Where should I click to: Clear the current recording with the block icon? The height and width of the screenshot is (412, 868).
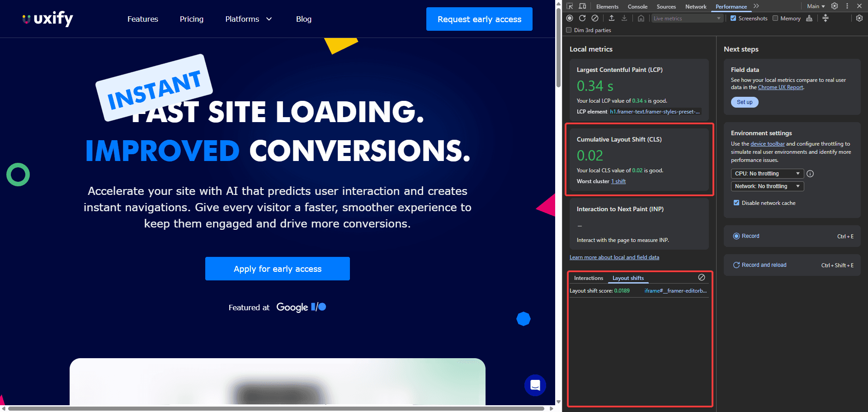[x=595, y=18]
